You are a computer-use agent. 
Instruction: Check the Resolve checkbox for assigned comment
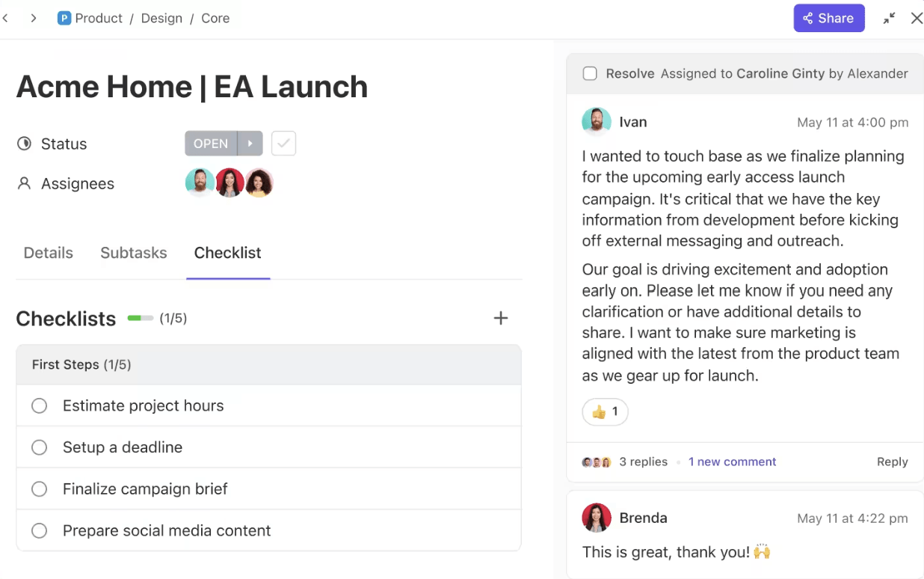[x=590, y=73]
